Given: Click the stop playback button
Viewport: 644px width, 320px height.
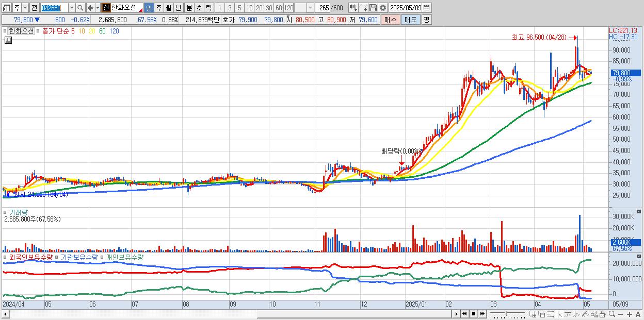Looking at the screenshot, I should coord(474,314).
